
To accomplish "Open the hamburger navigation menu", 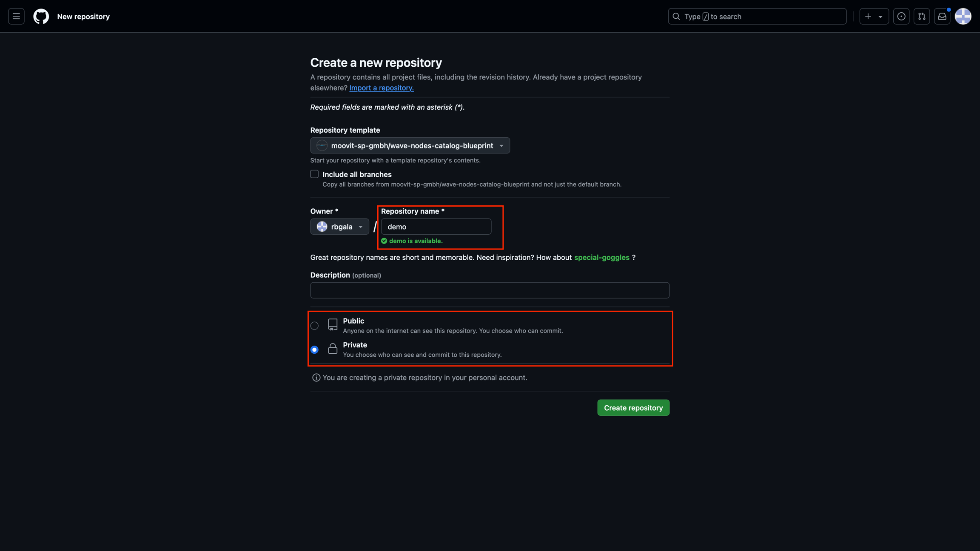I will 16,17.
